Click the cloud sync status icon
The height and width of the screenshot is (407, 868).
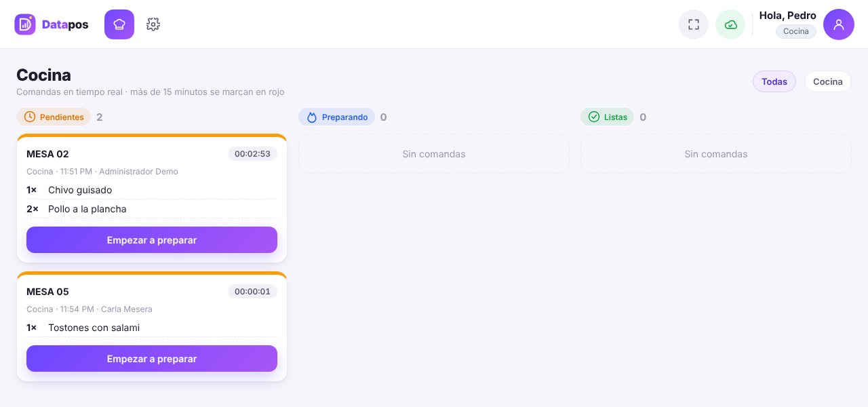pos(730,24)
